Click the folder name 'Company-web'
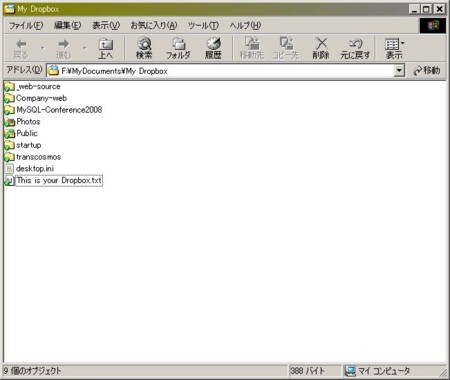The height and width of the screenshot is (380, 450). pos(41,98)
